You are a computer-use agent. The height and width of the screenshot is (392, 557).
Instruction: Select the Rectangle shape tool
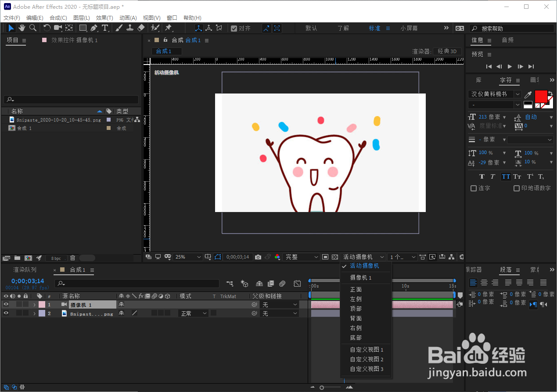[83, 28]
